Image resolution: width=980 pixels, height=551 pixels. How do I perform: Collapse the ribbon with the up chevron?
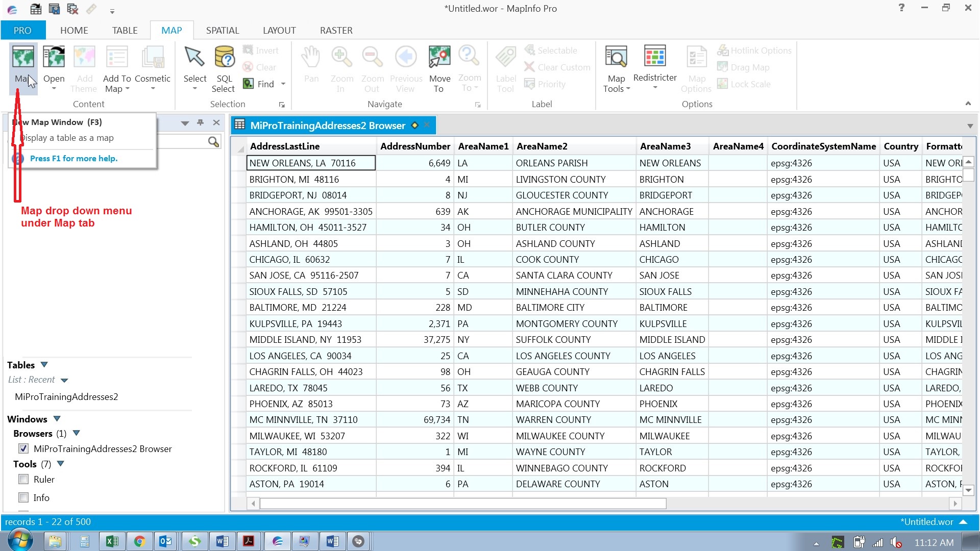(968, 104)
